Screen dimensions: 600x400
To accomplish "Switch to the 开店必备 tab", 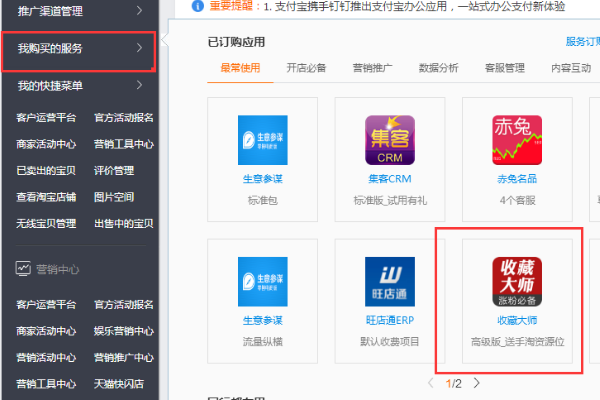I will (306, 68).
